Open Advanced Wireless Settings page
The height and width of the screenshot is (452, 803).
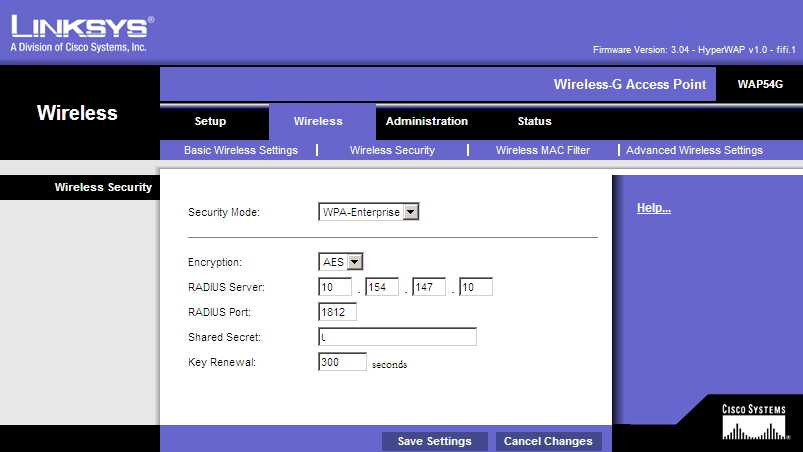pyautogui.click(x=694, y=150)
